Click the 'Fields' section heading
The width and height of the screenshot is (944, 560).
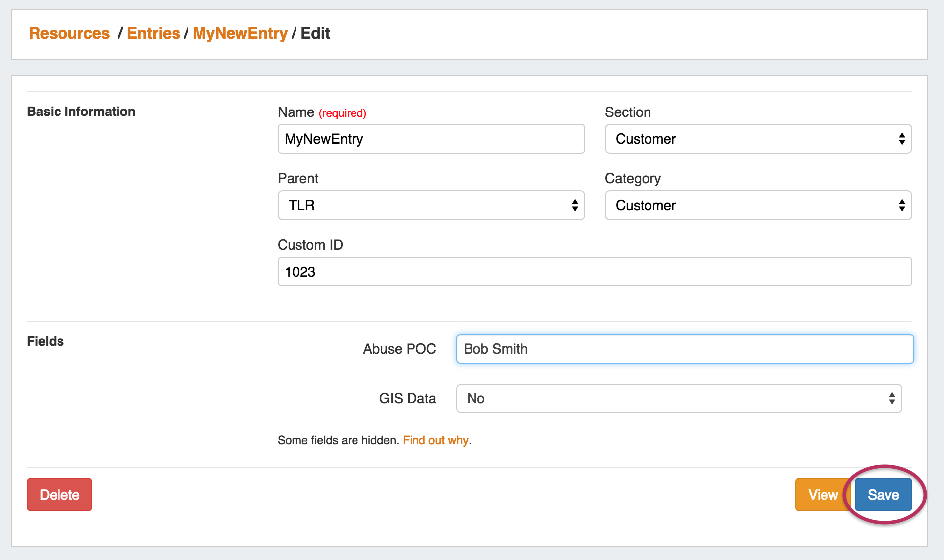[x=45, y=341]
